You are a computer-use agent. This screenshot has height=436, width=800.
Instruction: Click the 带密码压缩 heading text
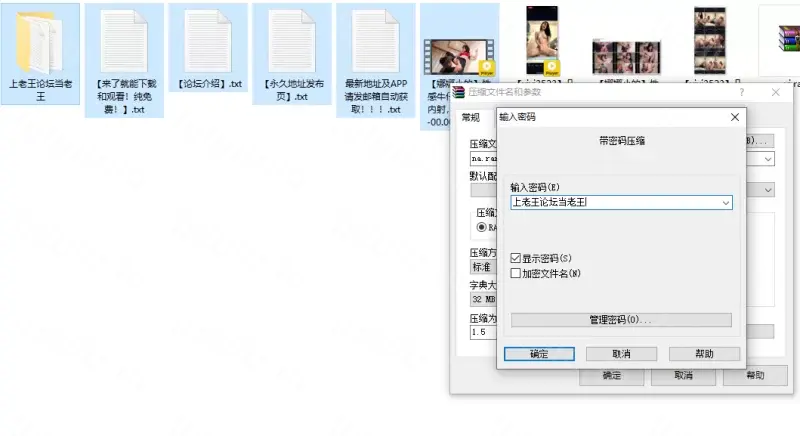coord(621,141)
